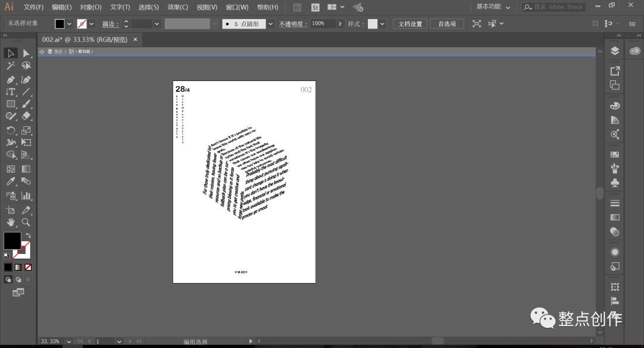Select the Direct Selection tool
This screenshot has height=348, width=644.
coord(26,54)
